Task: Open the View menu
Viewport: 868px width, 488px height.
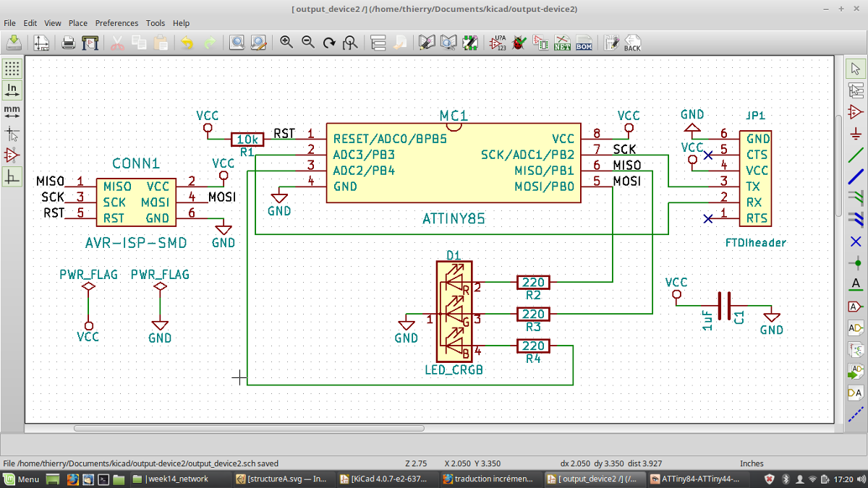Action: click(x=53, y=23)
